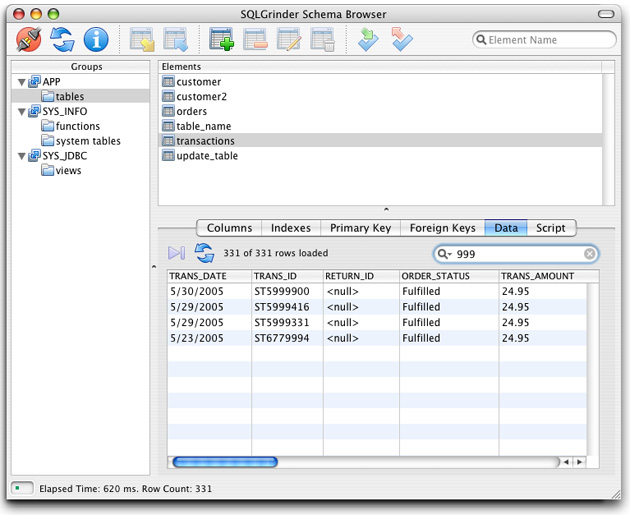Click the splitter arrow below Elements list
This screenshot has width=630, height=515.
click(x=386, y=209)
